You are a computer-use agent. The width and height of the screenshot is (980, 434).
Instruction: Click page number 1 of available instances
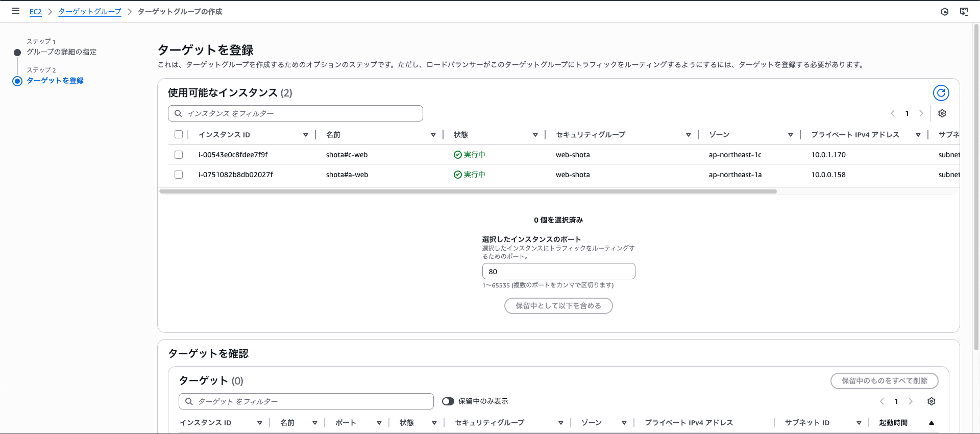(907, 113)
